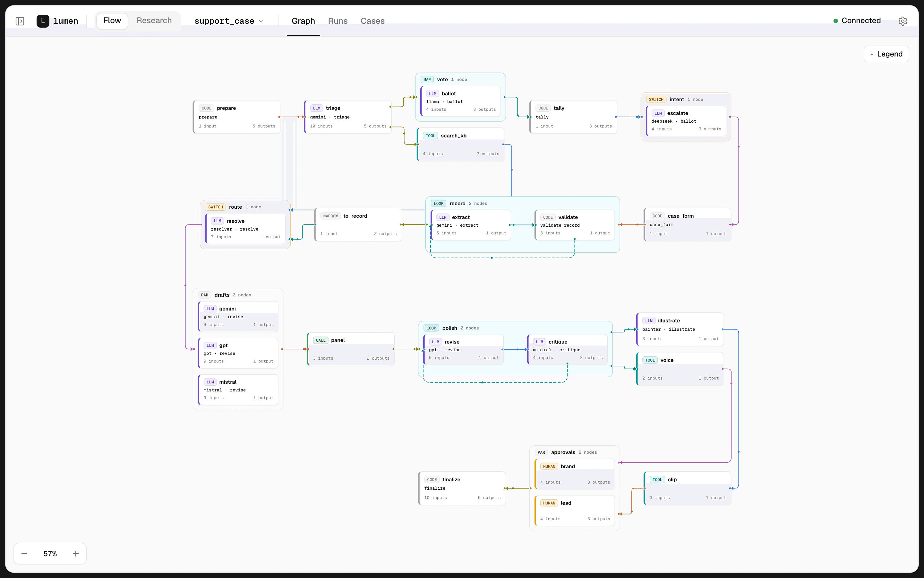The image size is (924, 578).
Task: Click the lumen logo icon
Action: tap(43, 21)
